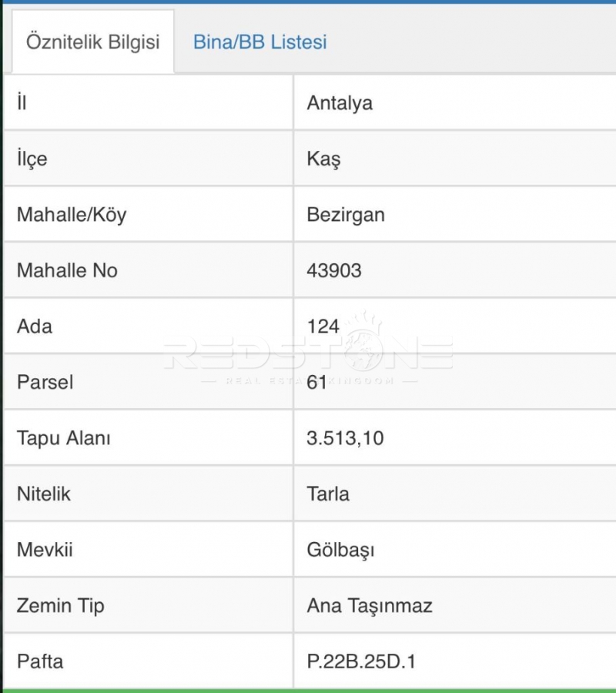
Task: Click the İlçe row label
Action: pos(32,159)
